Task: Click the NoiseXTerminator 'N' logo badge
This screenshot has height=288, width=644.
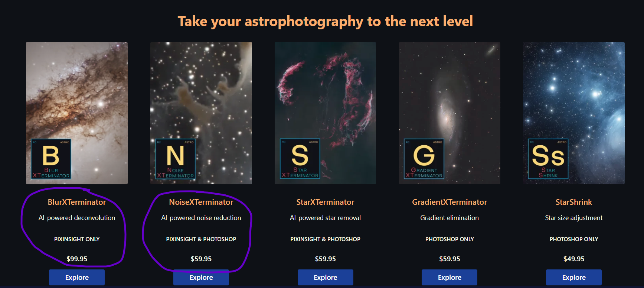Action: pyautogui.click(x=175, y=159)
